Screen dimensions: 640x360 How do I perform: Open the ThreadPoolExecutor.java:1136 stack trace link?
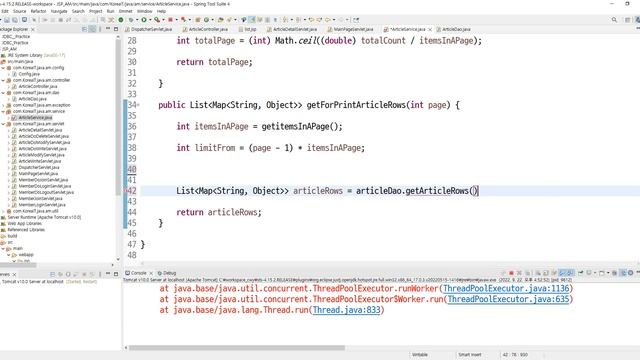click(506, 289)
